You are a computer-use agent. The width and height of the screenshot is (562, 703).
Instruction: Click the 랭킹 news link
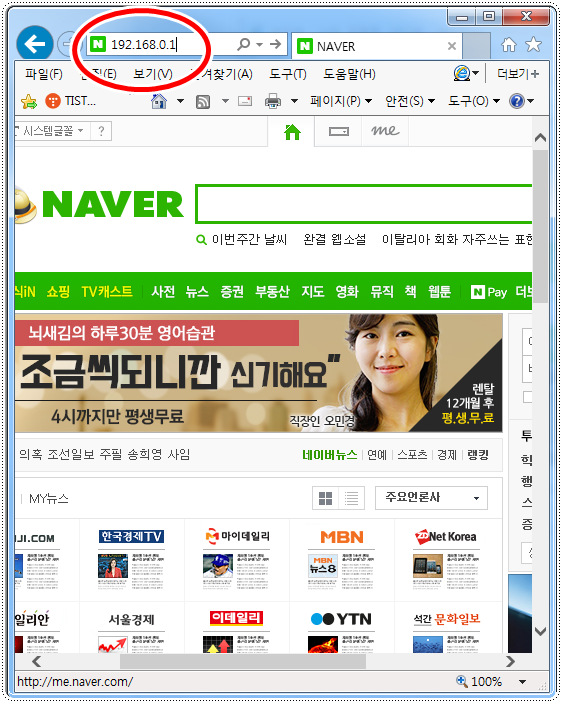pyautogui.click(x=478, y=455)
